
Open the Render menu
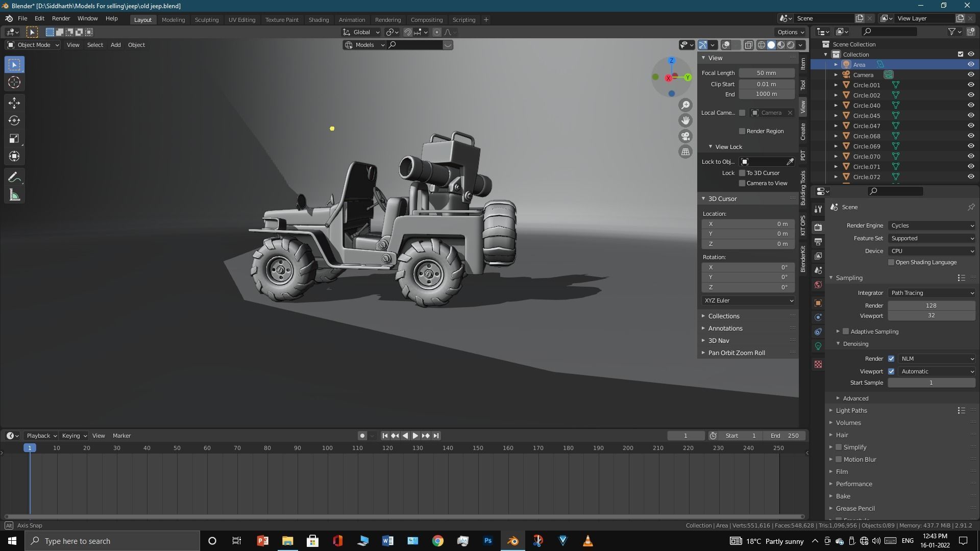[x=61, y=18]
